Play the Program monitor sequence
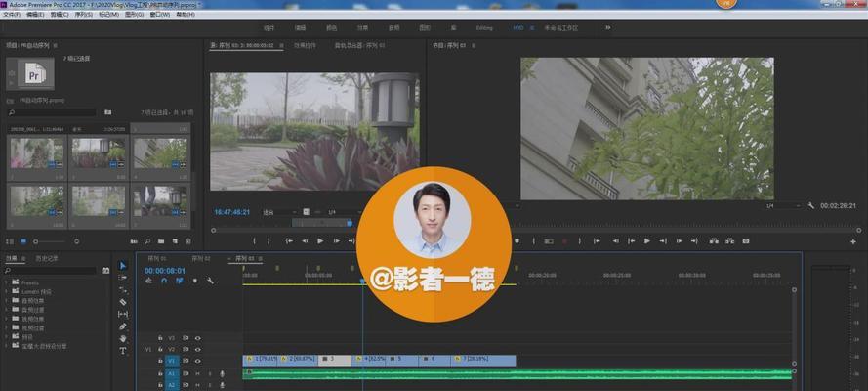Viewport: 868px width, 391px height. [x=646, y=240]
